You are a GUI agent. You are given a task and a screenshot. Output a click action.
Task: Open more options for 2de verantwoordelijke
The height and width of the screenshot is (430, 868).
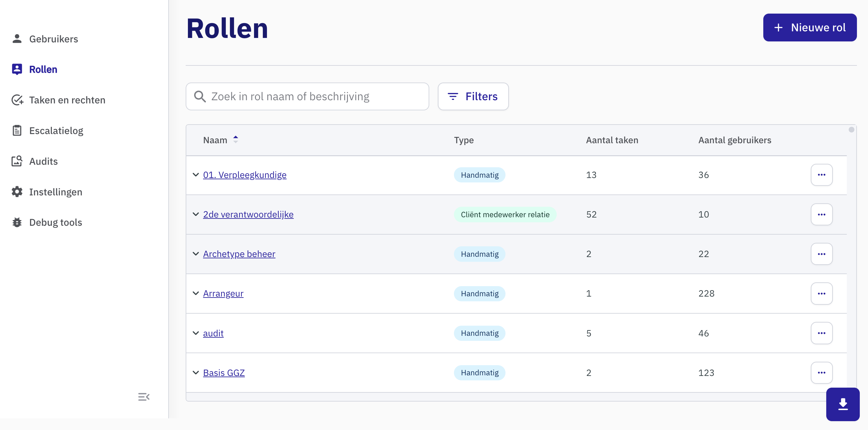click(x=821, y=214)
